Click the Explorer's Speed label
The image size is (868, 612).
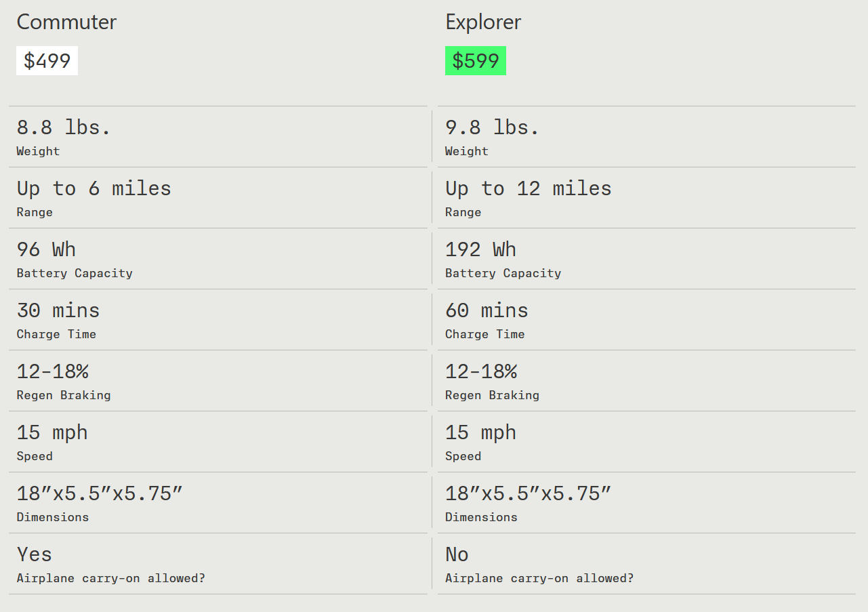click(463, 456)
